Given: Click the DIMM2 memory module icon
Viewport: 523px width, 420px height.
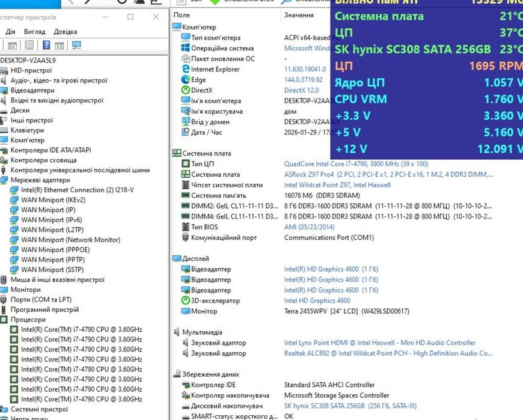Looking at the screenshot, I should pyautogui.click(x=185, y=205).
